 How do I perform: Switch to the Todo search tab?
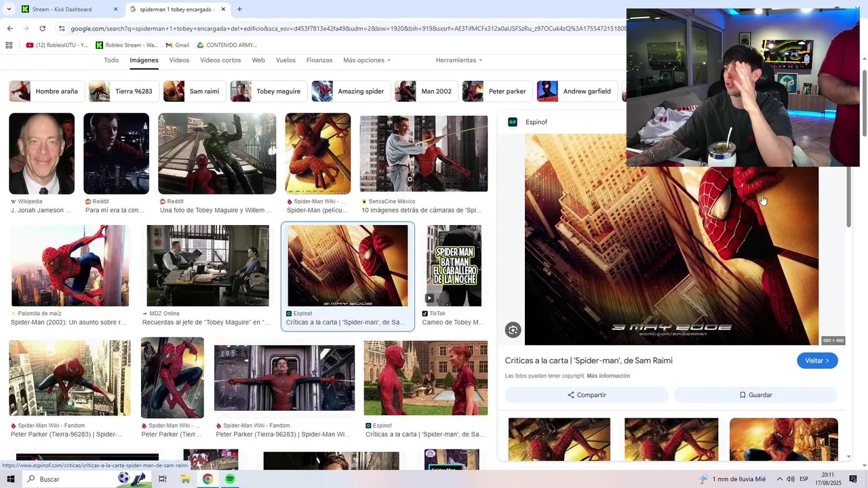pos(111,60)
